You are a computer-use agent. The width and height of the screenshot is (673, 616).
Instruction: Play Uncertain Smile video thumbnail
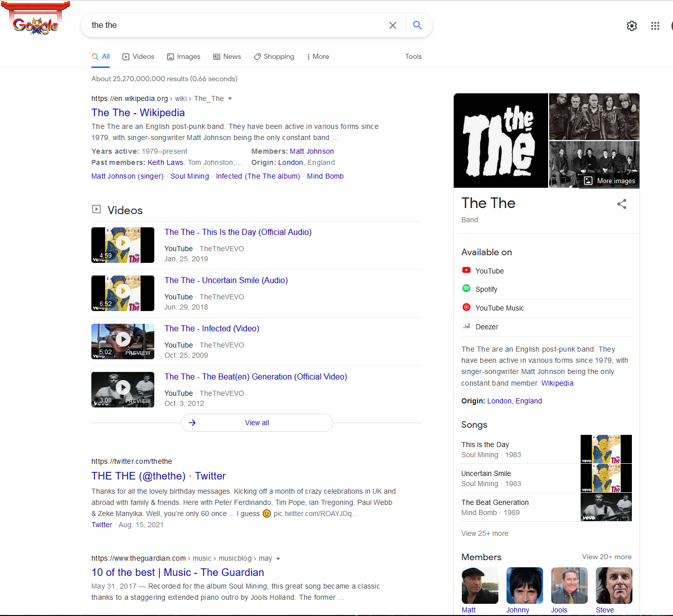coord(123,293)
